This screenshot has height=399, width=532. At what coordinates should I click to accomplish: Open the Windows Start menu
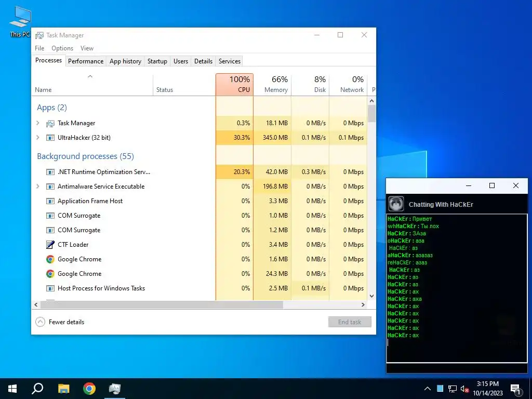[x=12, y=389]
